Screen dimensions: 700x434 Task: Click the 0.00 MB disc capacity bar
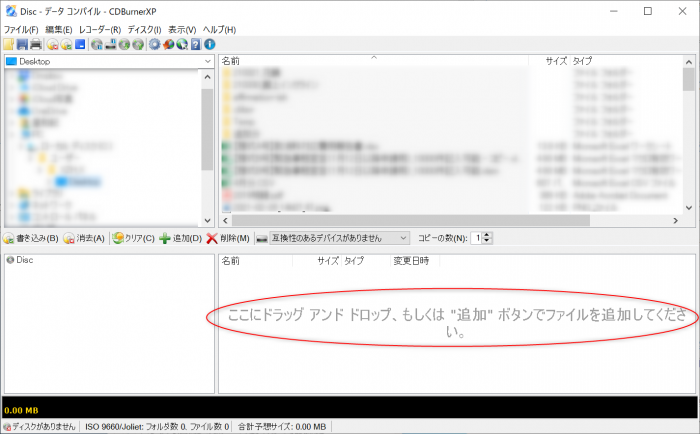350,407
